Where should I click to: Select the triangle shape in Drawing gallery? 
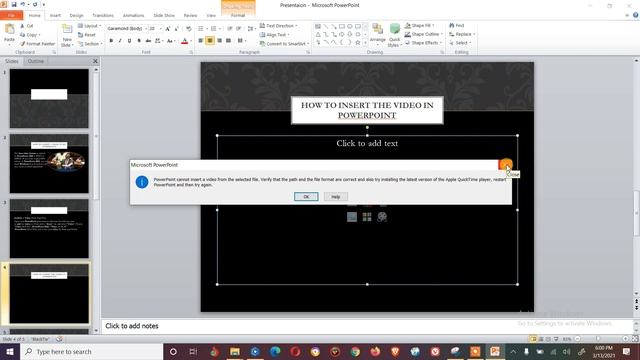[318, 35]
